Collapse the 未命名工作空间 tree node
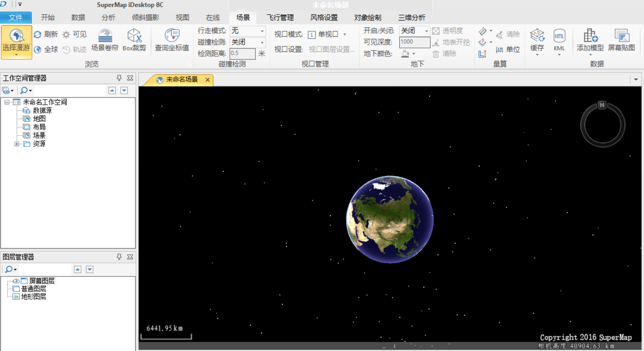 [x=7, y=102]
